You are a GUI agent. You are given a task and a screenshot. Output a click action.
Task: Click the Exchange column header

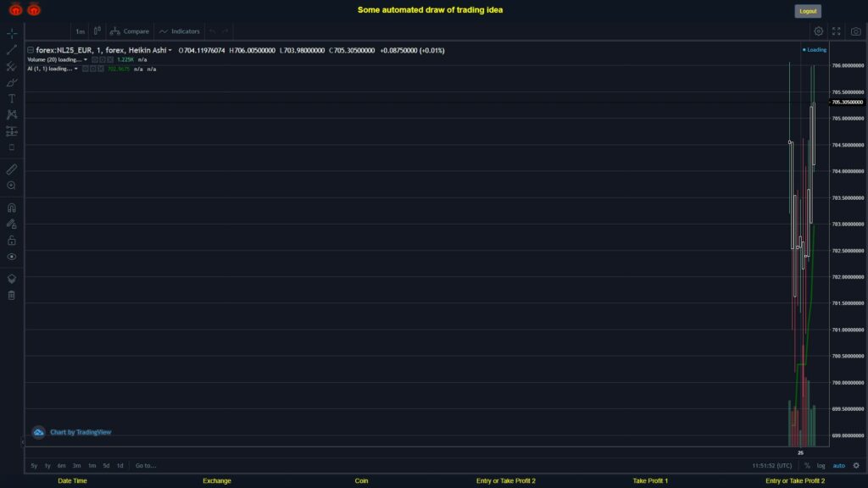click(217, 481)
